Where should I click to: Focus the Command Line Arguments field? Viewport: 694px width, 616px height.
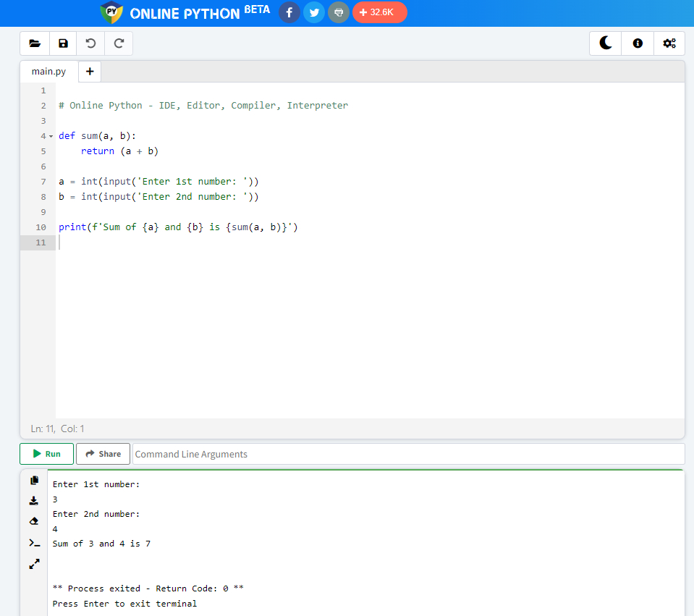pyautogui.click(x=408, y=454)
